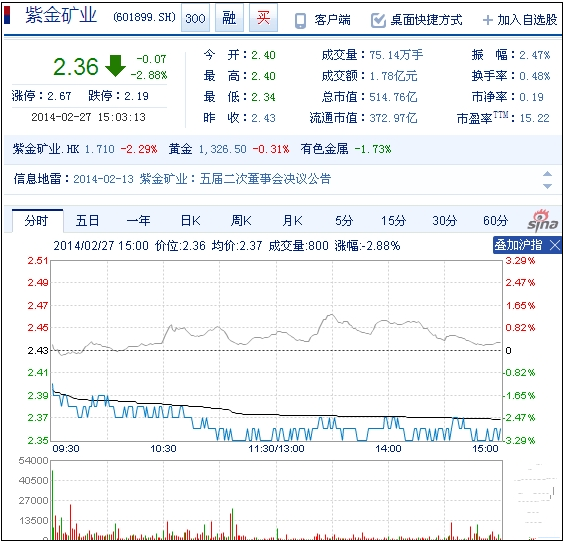Click the up arrow on news scroller
Screen dimensions: 563x541
(x=547, y=174)
